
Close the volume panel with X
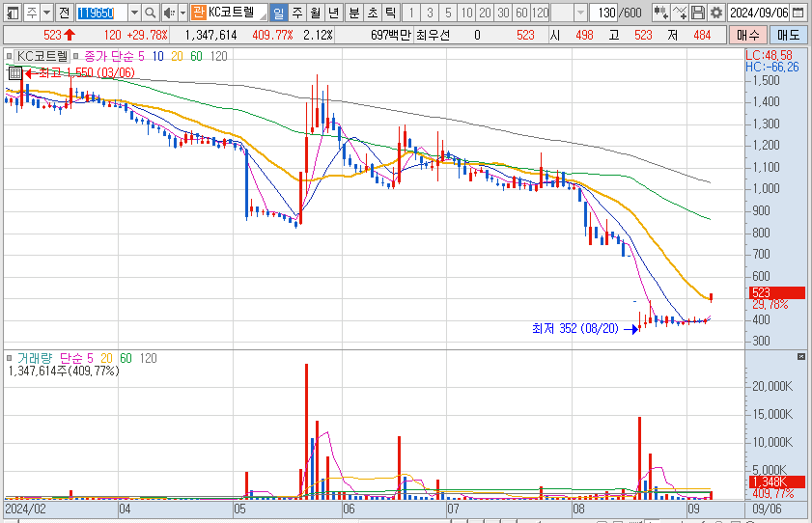pos(801,356)
